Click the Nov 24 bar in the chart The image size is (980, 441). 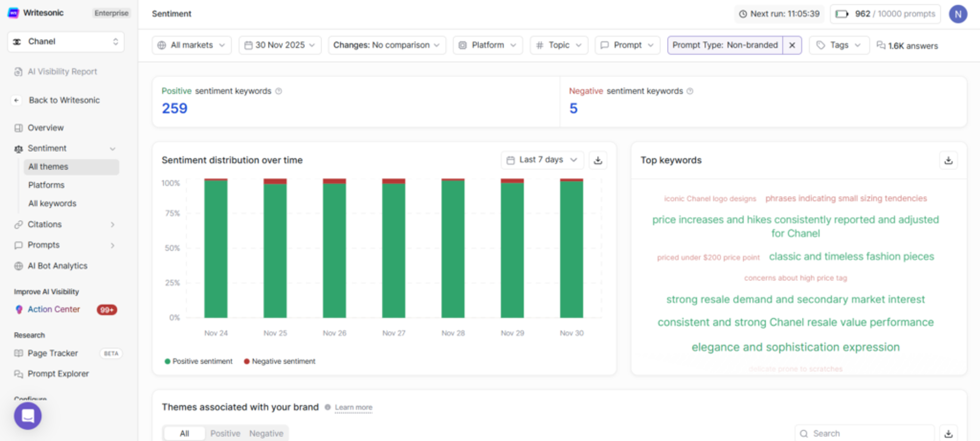pos(216,248)
